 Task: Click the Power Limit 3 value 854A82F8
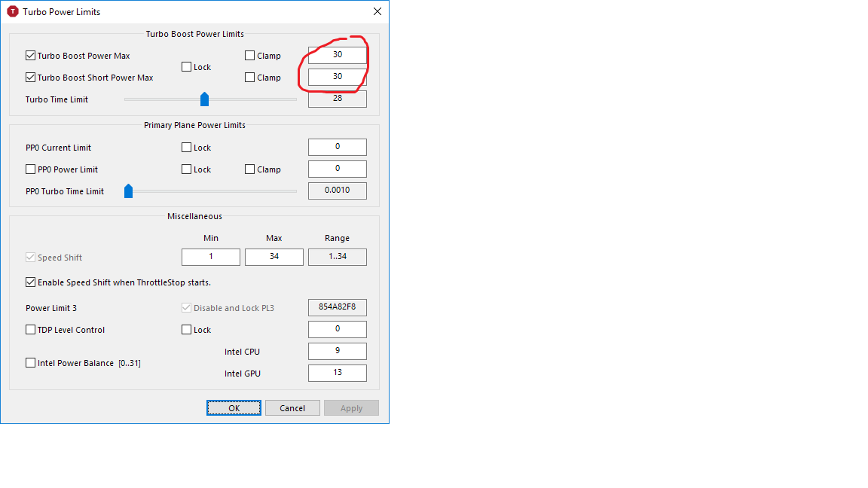coord(337,307)
